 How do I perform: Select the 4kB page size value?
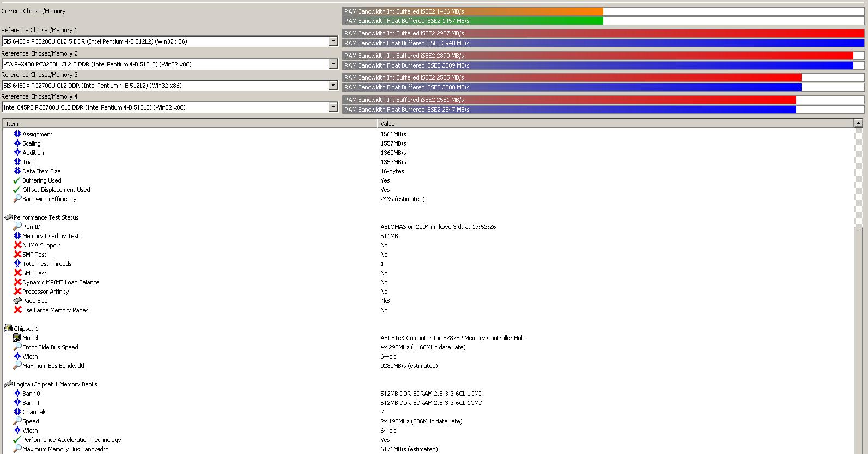tap(385, 301)
